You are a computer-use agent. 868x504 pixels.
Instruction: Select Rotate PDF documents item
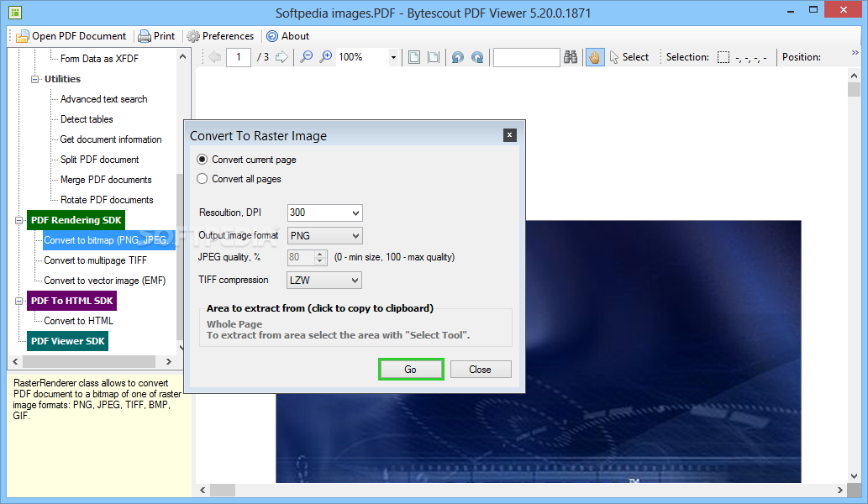[x=107, y=200]
